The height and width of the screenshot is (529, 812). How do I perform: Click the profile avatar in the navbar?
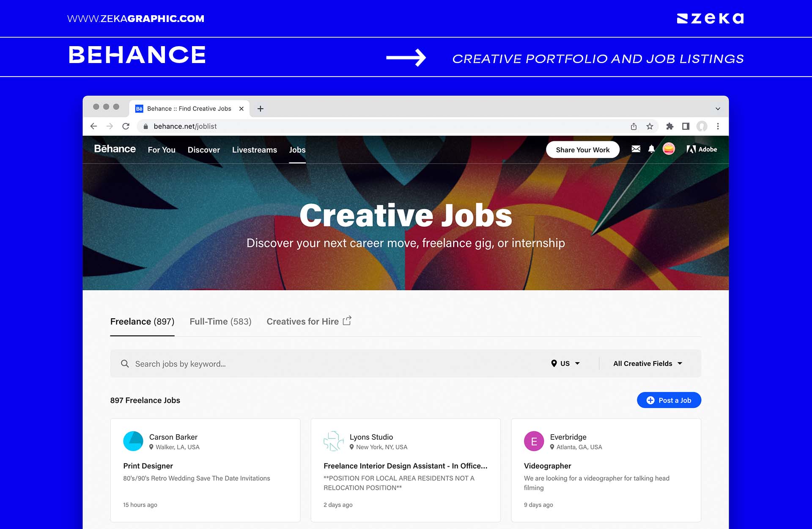click(669, 149)
